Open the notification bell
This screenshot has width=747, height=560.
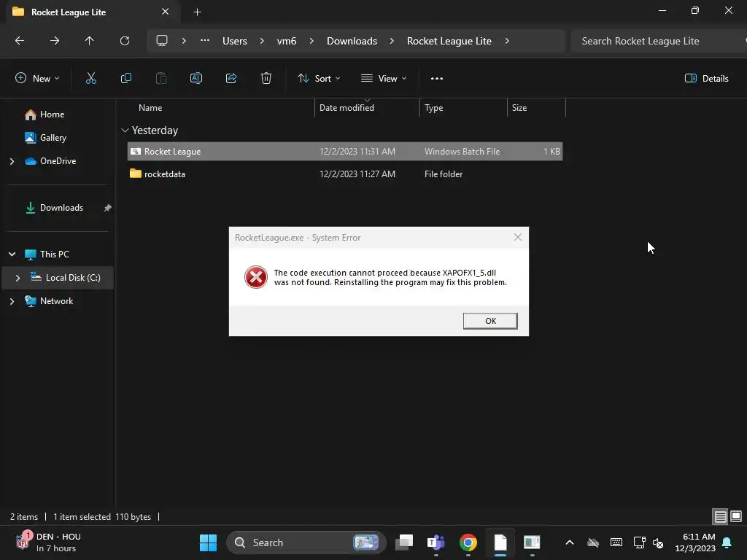pos(727,542)
